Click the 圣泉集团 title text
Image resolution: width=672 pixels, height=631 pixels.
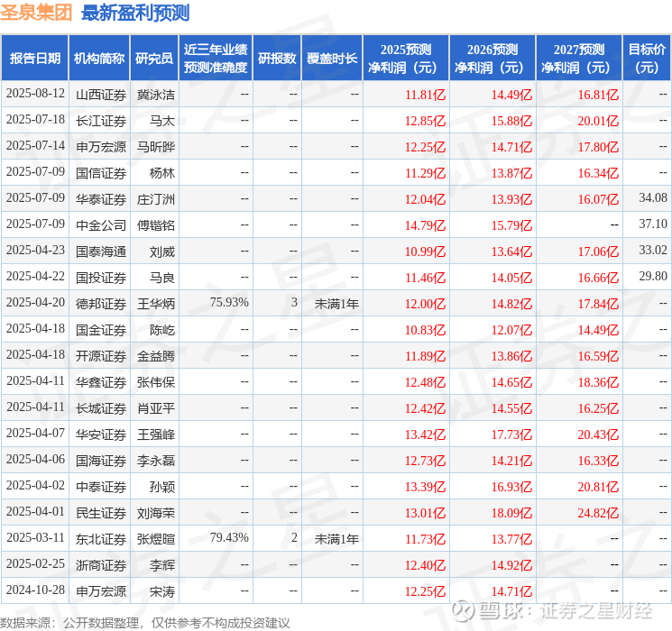coord(36,13)
